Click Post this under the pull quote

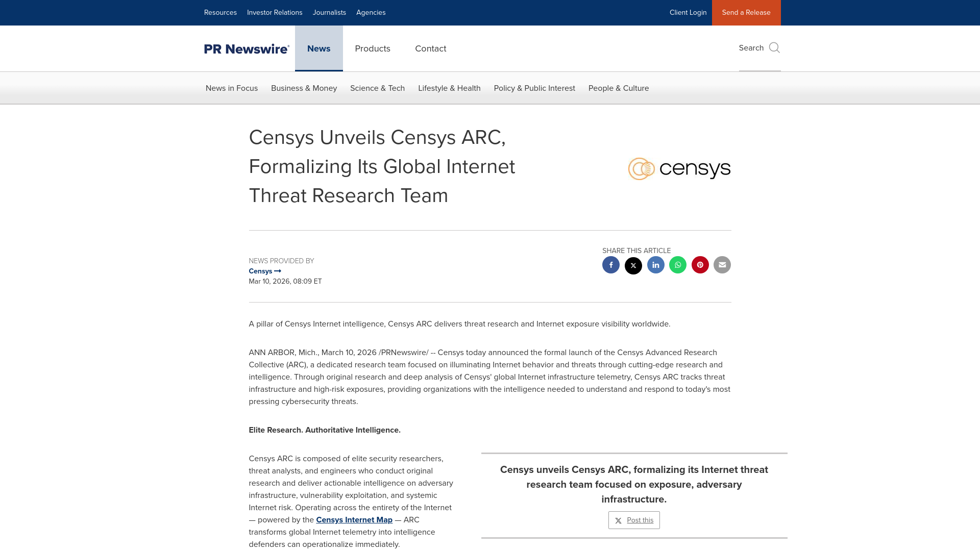634,520
